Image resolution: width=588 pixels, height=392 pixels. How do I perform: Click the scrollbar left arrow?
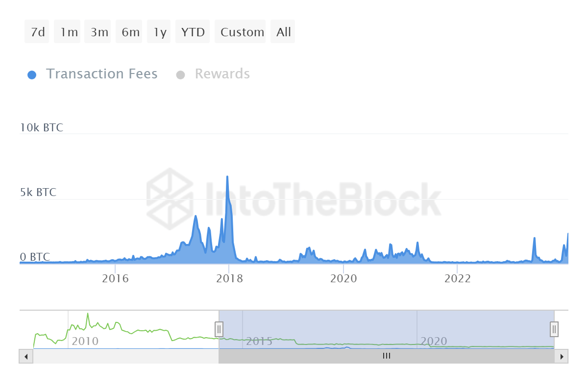(x=25, y=356)
